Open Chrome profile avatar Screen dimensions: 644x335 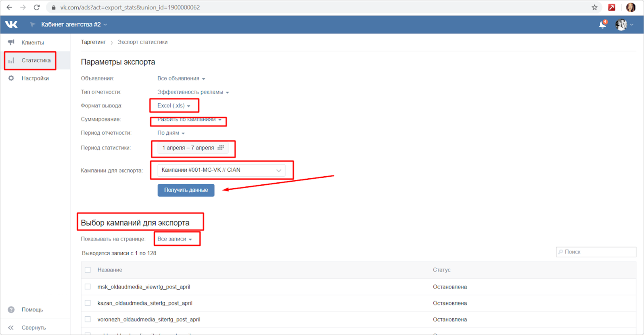[631, 7]
